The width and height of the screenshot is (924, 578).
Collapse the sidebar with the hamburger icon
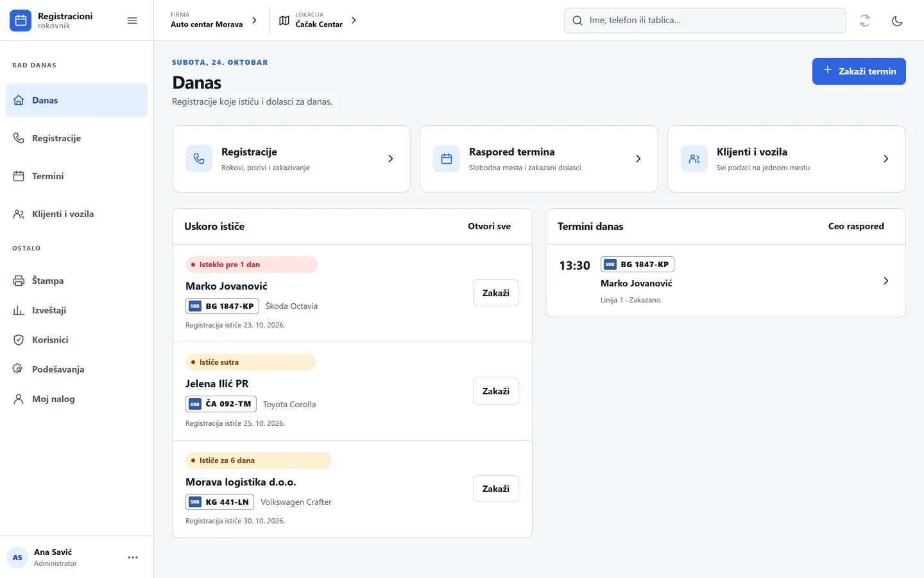click(132, 21)
